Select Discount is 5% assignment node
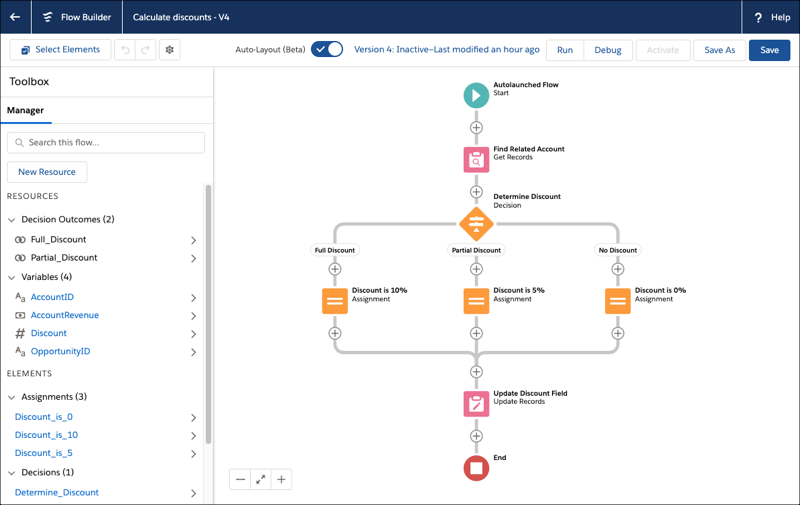This screenshot has width=800, height=505. pos(476,301)
